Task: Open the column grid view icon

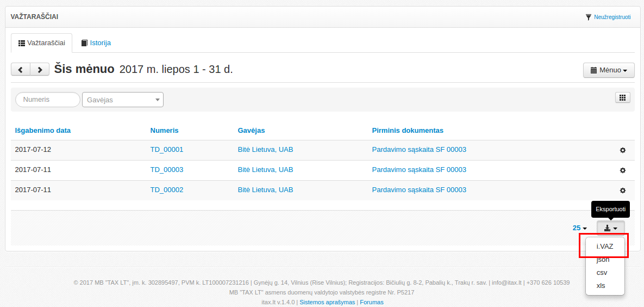Action: (622, 97)
